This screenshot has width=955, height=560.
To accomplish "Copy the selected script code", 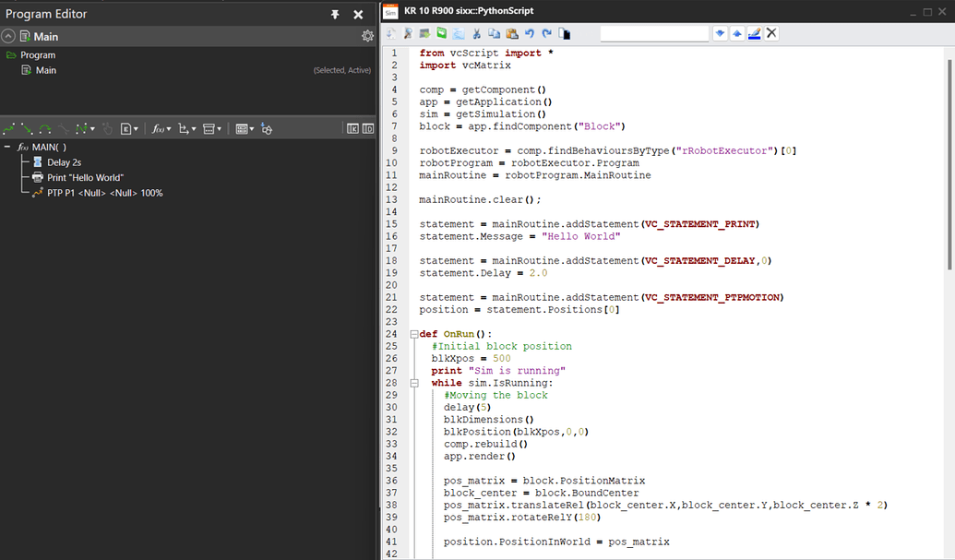I will point(494,32).
